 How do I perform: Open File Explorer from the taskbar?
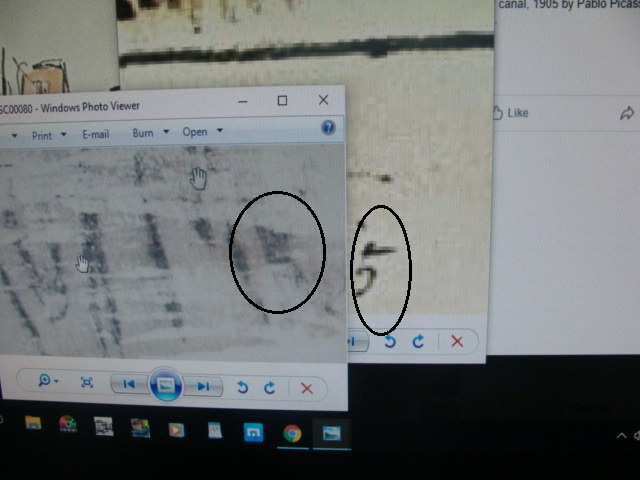[x=33, y=424]
